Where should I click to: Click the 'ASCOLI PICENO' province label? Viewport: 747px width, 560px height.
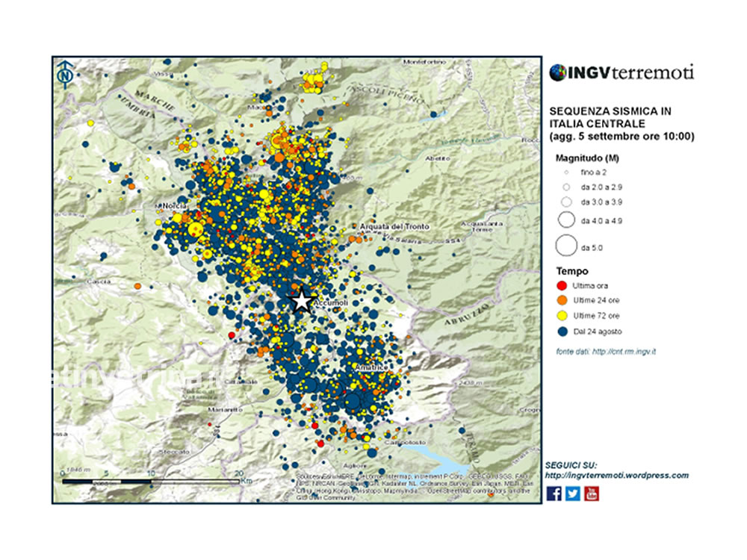click(x=386, y=93)
